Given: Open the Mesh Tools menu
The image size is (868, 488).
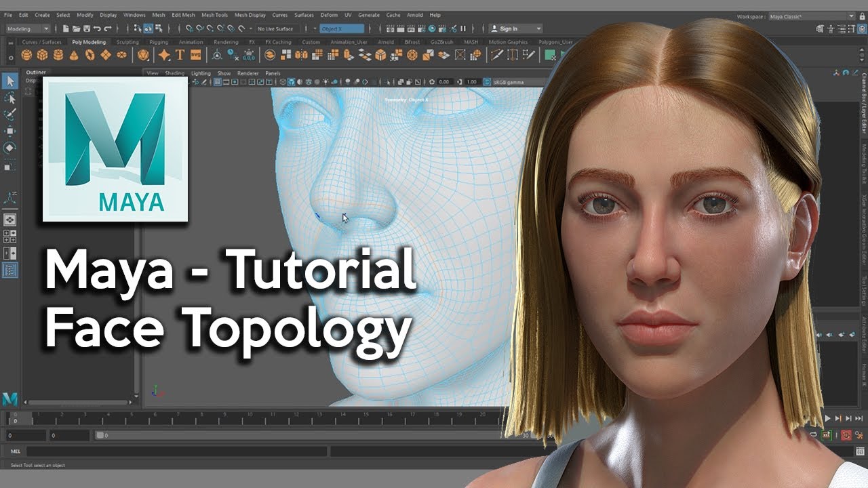Looking at the screenshot, I should pos(215,15).
